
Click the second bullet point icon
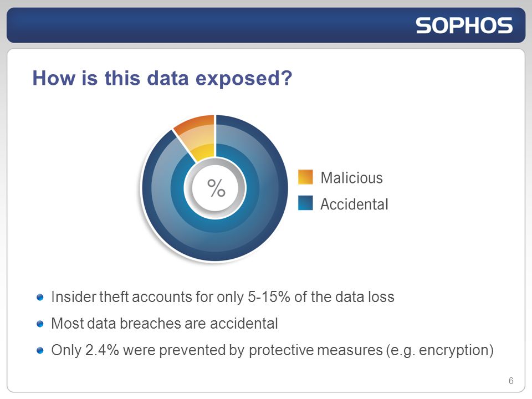click(x=40, y=324)
